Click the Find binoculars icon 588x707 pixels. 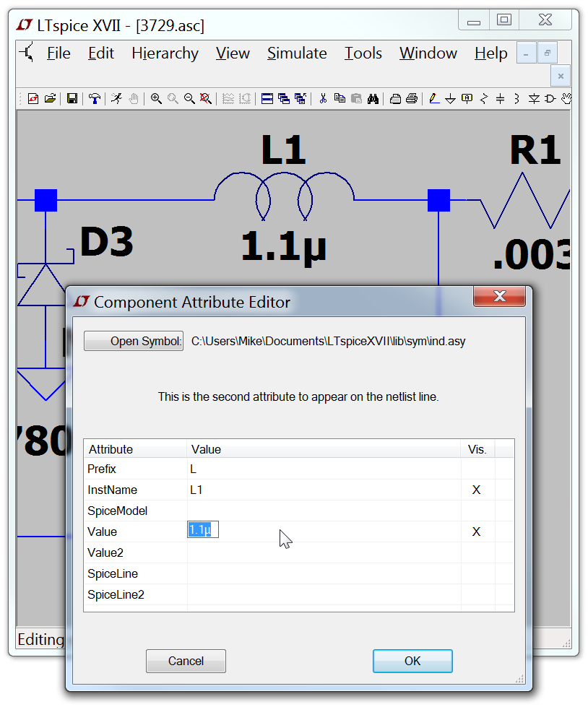pyautogui.click(x=373, y=99)
